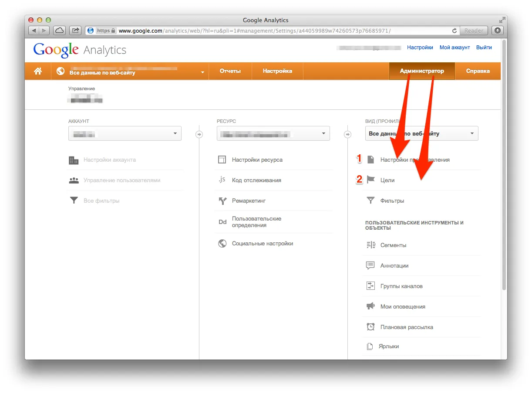Open Цели goals settings
532x394 pixels.
(387, 180)
